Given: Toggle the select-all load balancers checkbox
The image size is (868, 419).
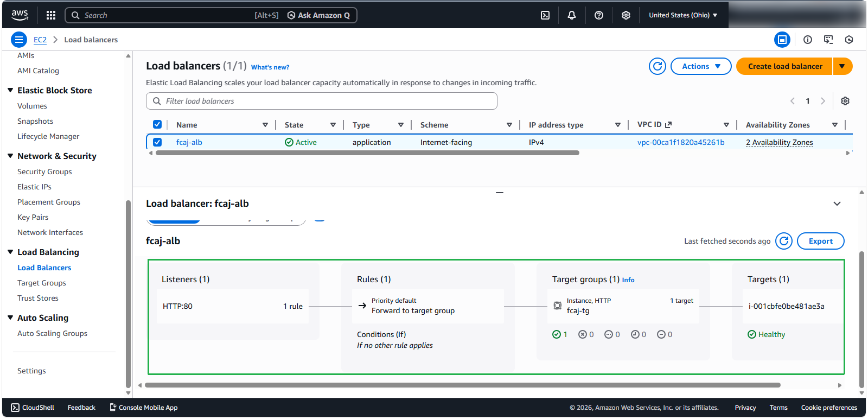Looking at the screenshot, I should (157, 124).
